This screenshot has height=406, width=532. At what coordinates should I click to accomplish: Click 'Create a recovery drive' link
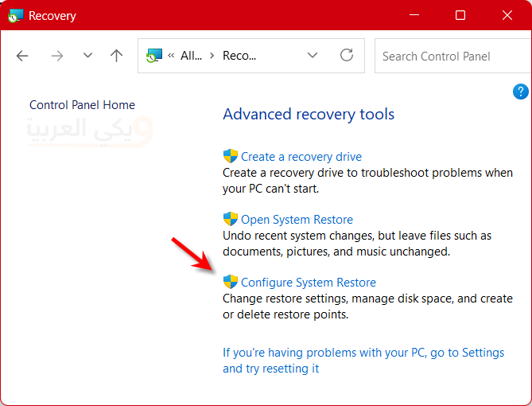(301, 157)
